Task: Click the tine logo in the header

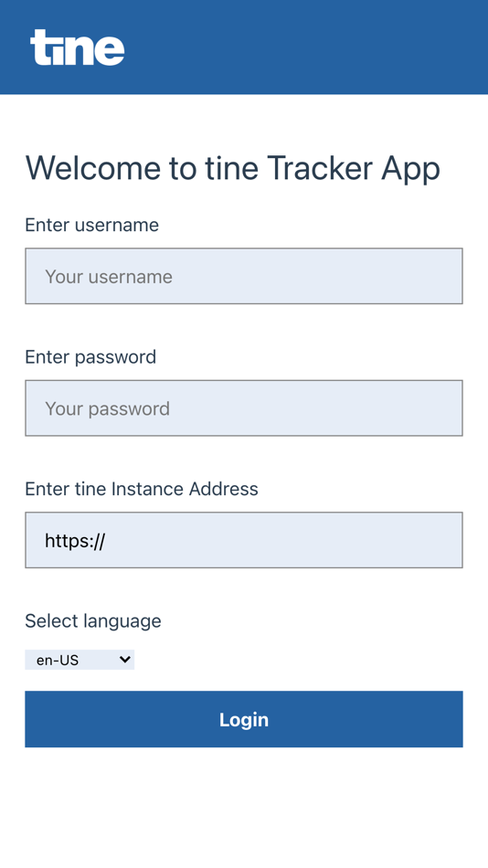Action: click(77, 48)
